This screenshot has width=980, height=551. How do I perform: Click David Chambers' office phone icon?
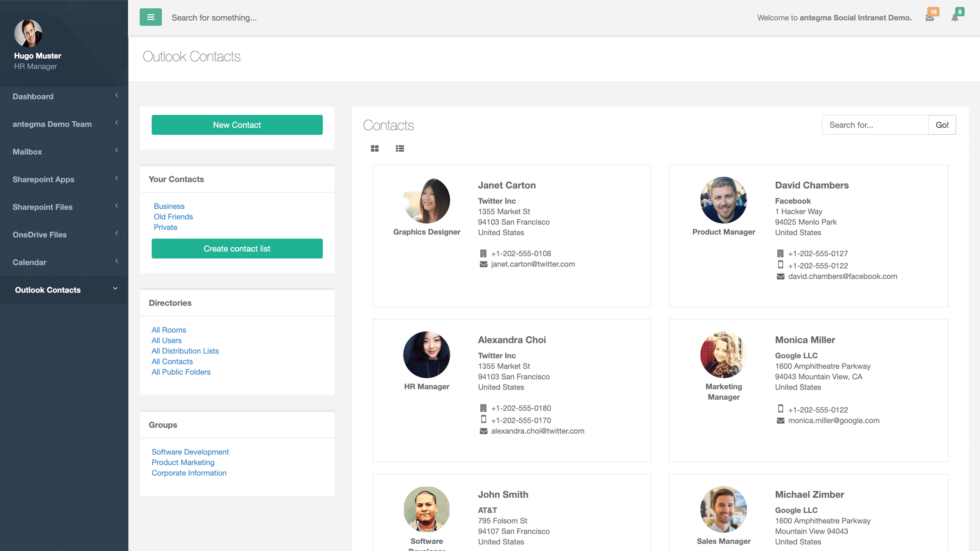(780, 253)
